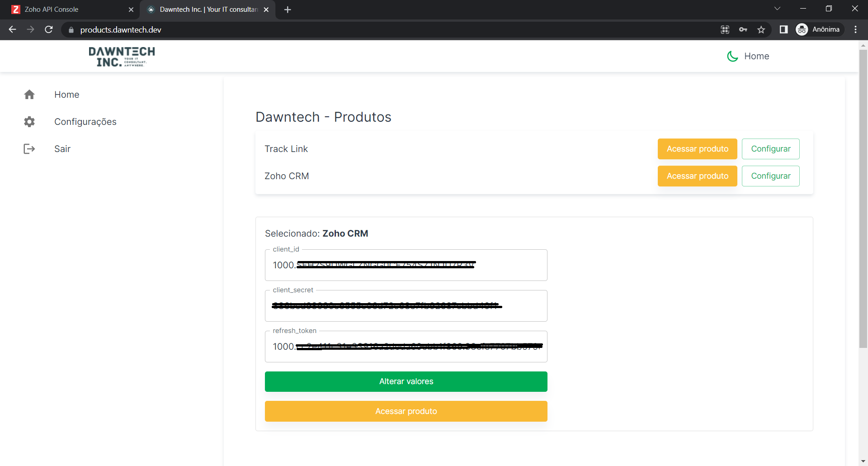Minimize the browser window
The width and height of the screenshot is (868, 466).
point(803,9)
